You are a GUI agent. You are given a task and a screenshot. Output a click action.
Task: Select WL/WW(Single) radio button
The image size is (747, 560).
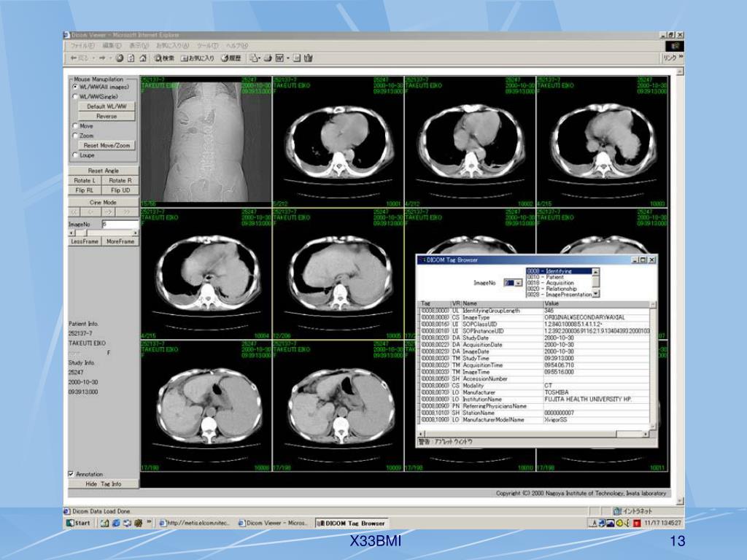click(75, 97)
